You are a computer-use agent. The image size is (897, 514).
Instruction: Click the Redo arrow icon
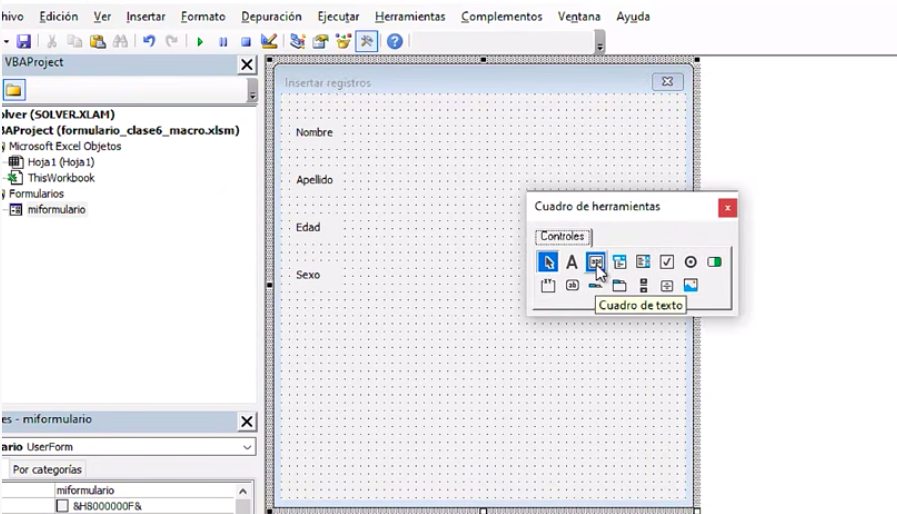pyautogui.click(x=171, y=41)
